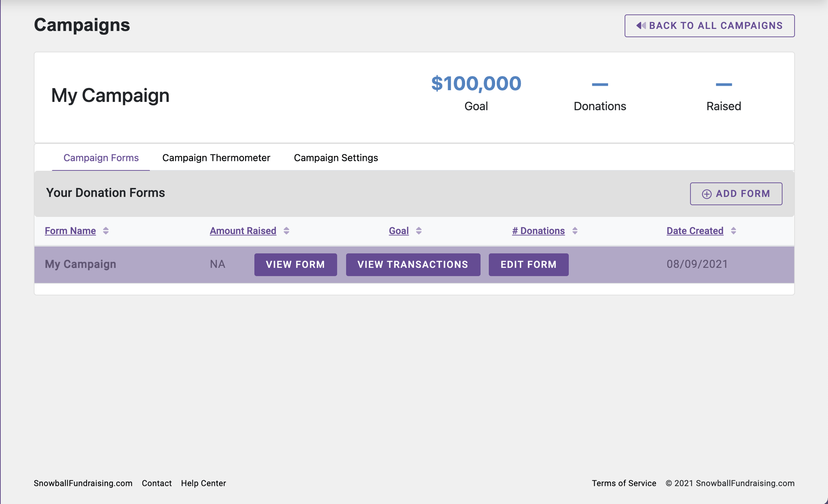Click the SnowballFundraising.com footer link

tap(83, 483)
